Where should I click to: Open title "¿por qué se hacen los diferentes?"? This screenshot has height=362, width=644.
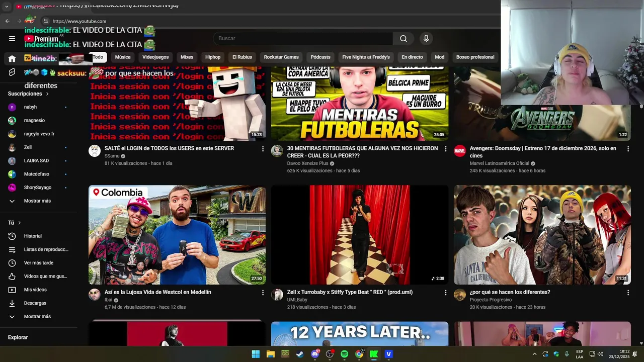(x=510, y=292)
